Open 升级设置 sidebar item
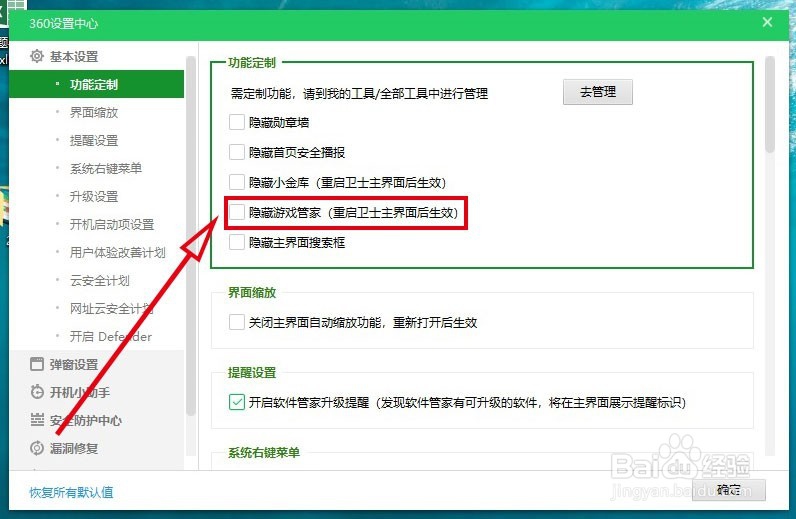 (93, 196)
